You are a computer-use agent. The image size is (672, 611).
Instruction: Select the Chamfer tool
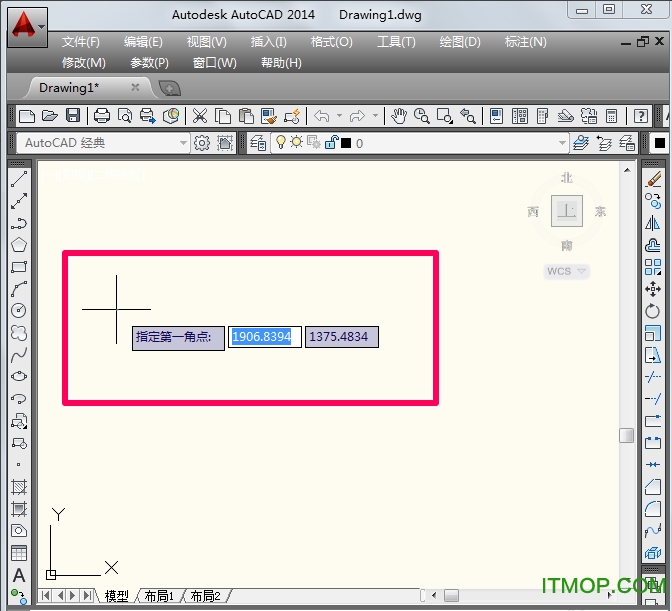pyautogui.click(x=653, y=487)
